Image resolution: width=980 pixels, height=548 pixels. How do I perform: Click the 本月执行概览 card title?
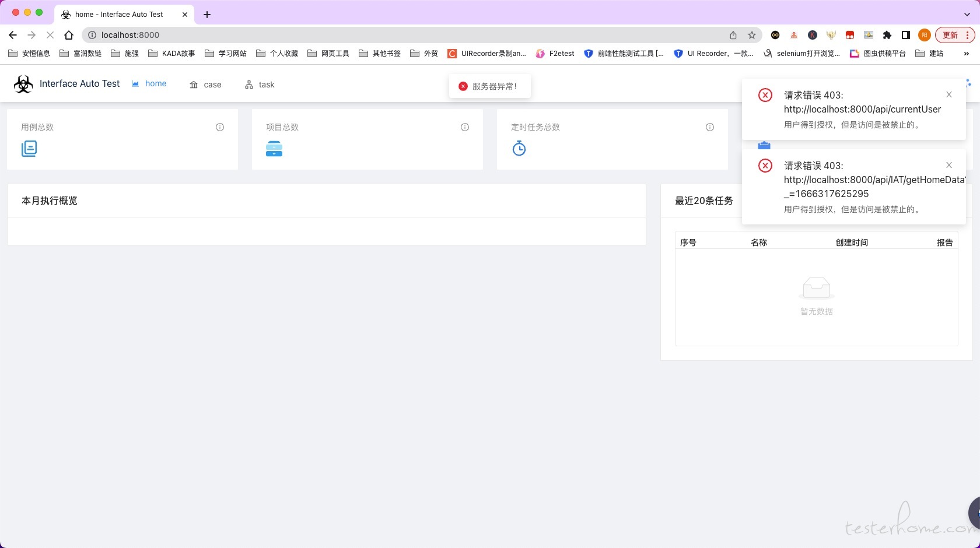click(x=50, y=201)
